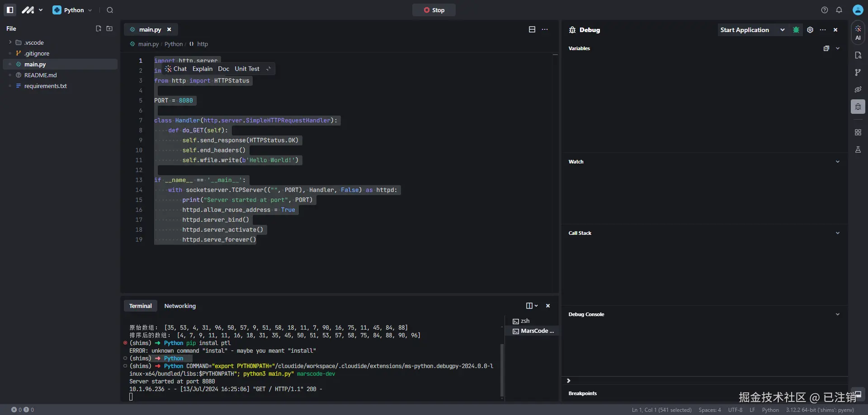Collapse the Watch section
This screenshot has height=415, width=868.
pos(838,162)
